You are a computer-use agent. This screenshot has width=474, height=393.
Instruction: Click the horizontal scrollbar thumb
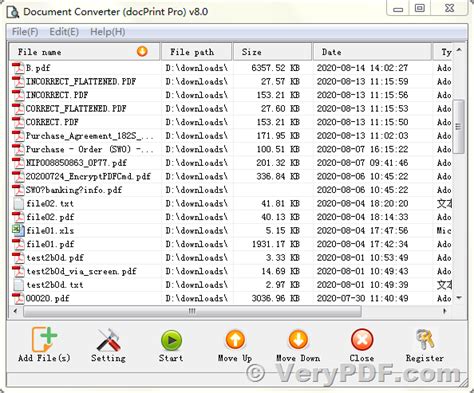point(192,311)
